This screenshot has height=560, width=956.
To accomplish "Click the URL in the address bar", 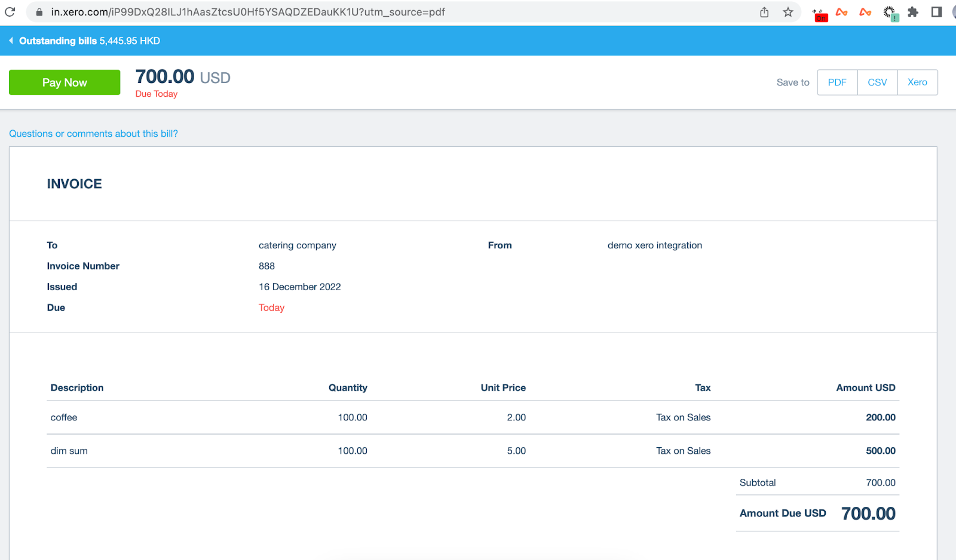I will [248, 12].
